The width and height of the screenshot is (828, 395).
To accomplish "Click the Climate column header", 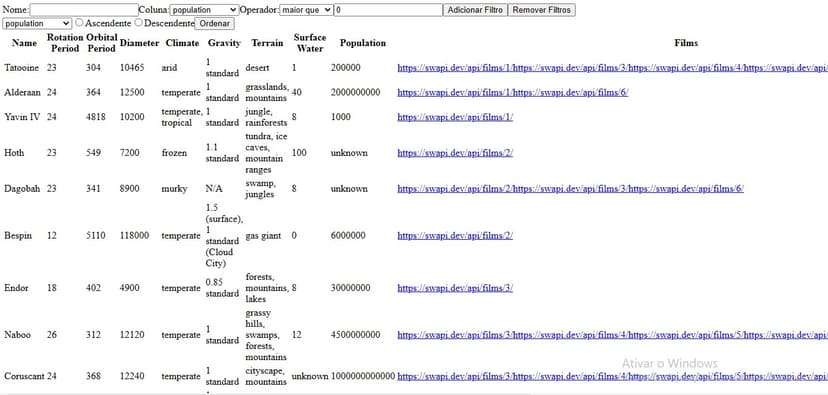I will pos(182,43).
